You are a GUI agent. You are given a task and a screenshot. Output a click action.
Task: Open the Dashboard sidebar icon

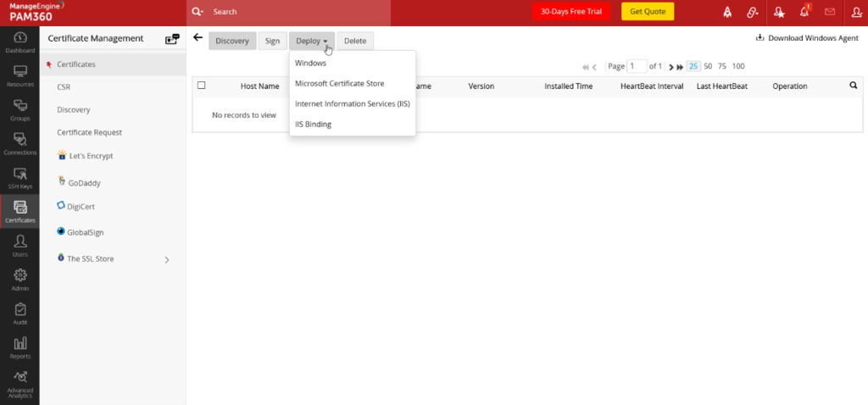click(x=19, y=42)
